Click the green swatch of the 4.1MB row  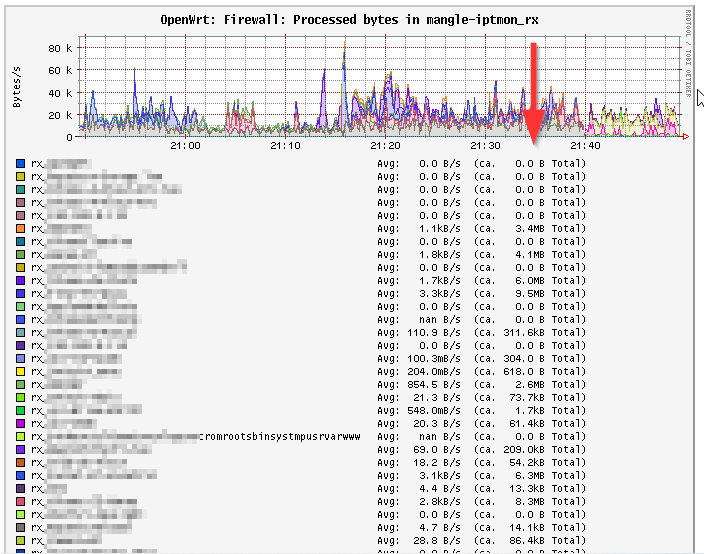click(20, 255)
